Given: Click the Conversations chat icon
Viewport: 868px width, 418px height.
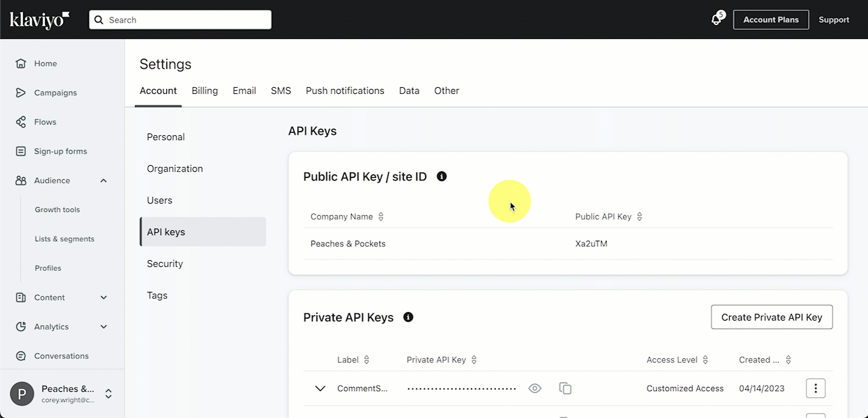Looking at the screenshot, I should (21, 356).
